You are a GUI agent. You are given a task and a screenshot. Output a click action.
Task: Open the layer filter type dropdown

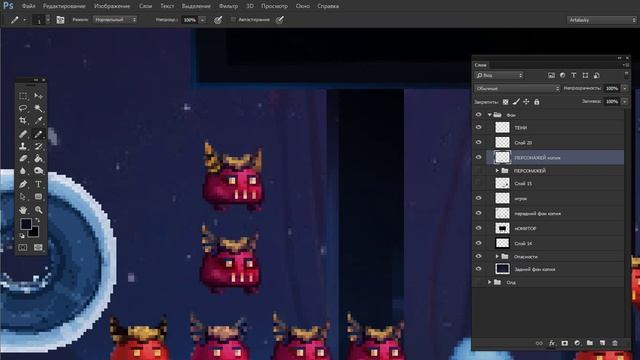click(x=499, y=76)
